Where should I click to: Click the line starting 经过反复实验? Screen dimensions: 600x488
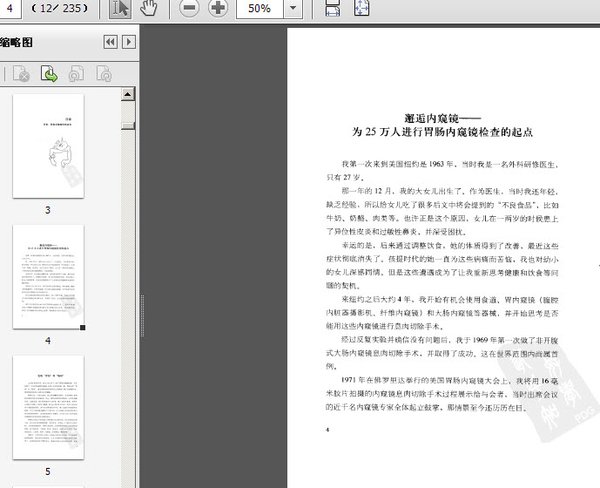[x=450, y=339]
